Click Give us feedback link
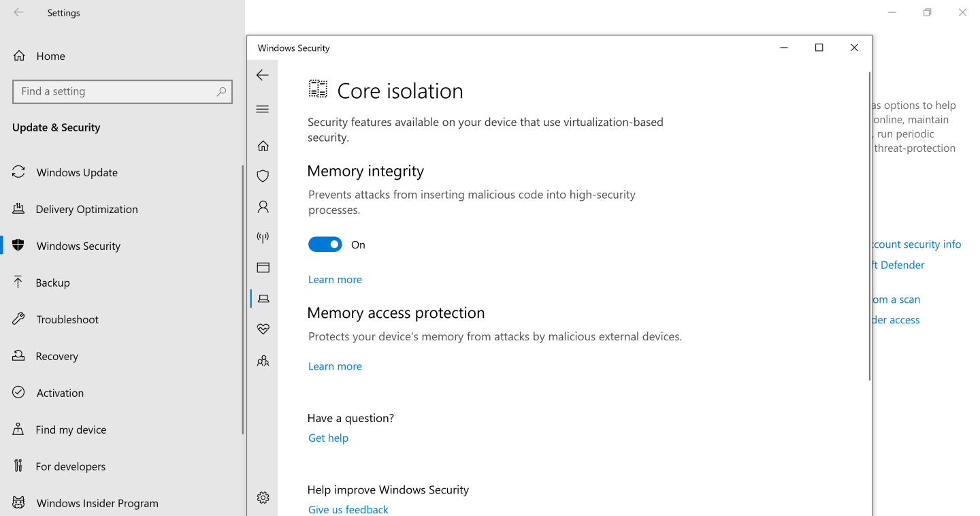The image size is (980, 516). (x=348, y=510)
